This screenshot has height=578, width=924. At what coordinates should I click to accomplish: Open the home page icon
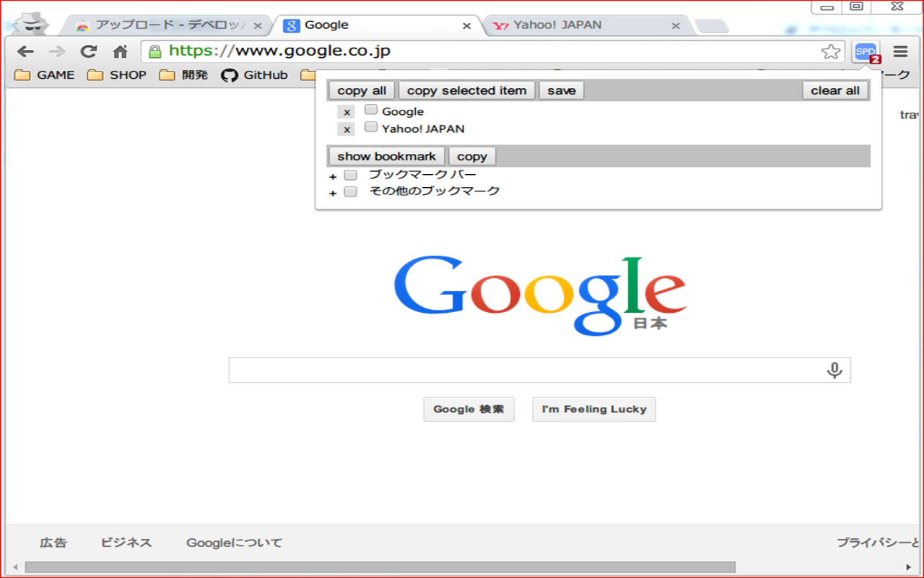pyautogui.click(x=120, y=51)
